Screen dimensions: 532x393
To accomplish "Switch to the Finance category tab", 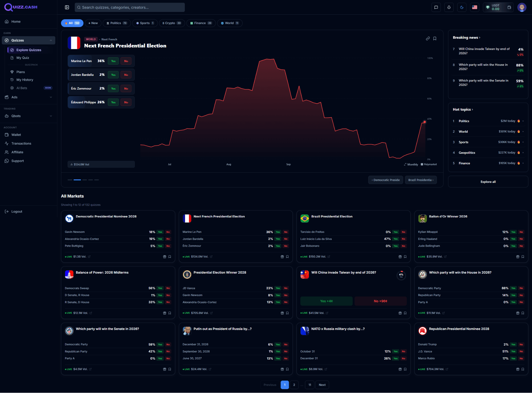I will point(201,23).
